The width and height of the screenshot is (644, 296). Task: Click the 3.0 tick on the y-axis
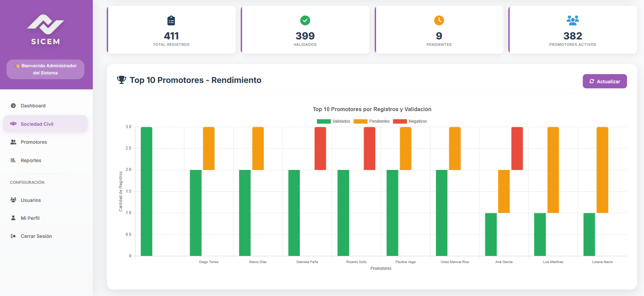point(129,127)
